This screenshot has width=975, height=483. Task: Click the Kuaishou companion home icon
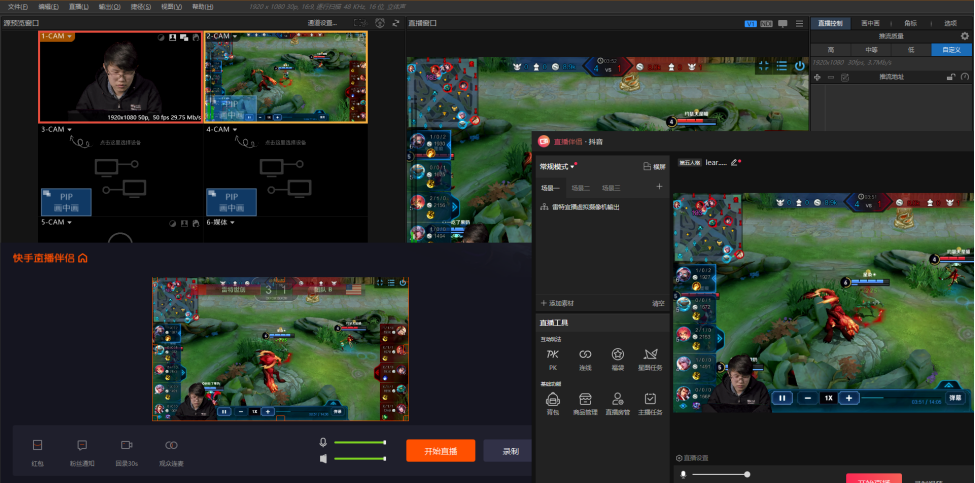point(83,258)
